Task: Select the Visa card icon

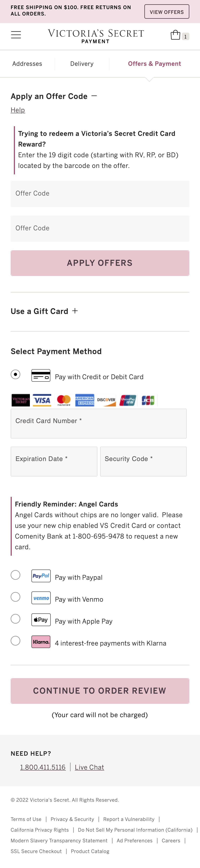Action: pyautogui.click(x=41, y=400)
